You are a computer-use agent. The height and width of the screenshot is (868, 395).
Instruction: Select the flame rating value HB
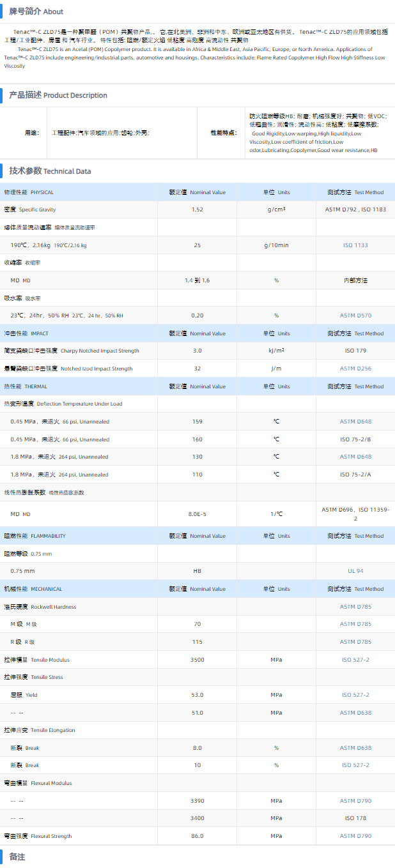tap(197, 571)
